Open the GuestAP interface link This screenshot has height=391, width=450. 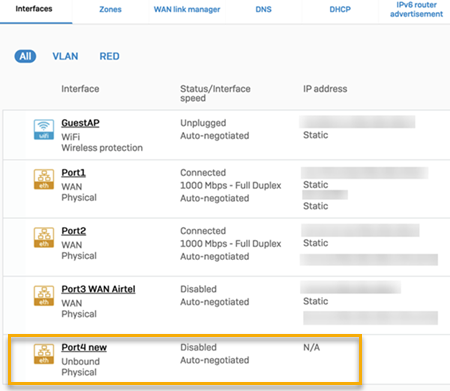(80, 123)
